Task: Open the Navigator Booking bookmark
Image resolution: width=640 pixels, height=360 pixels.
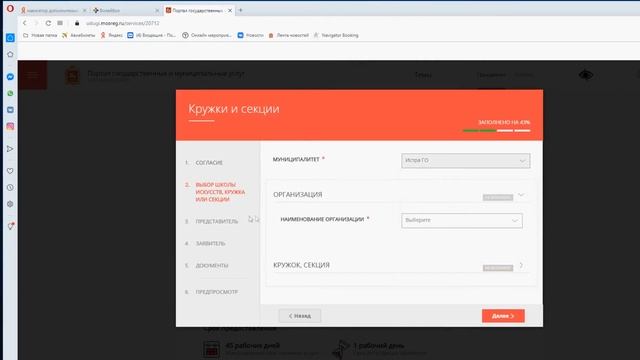Action: click(x=336, y=36)
